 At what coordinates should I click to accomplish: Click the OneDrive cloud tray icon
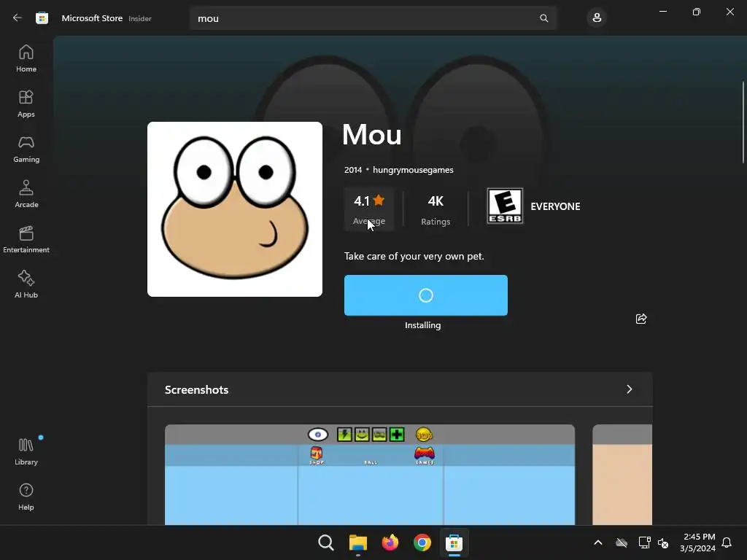(622, 542)
